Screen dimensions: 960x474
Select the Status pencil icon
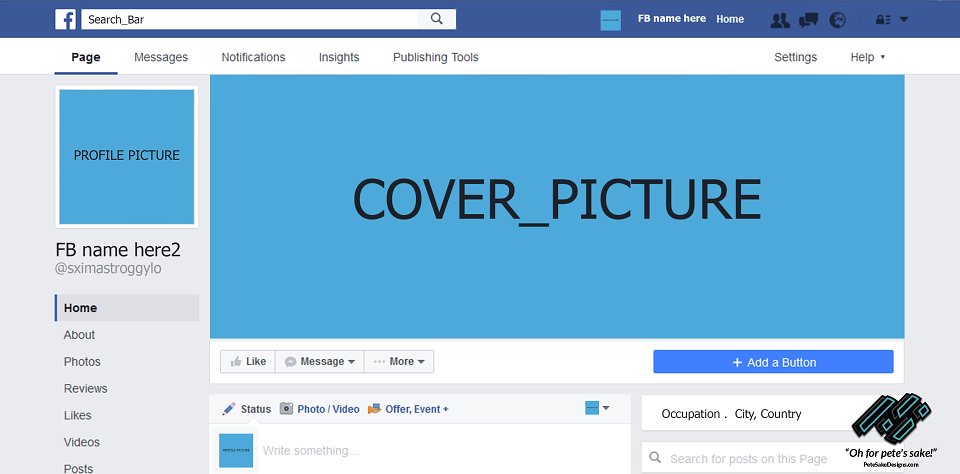tap(229, 408)
